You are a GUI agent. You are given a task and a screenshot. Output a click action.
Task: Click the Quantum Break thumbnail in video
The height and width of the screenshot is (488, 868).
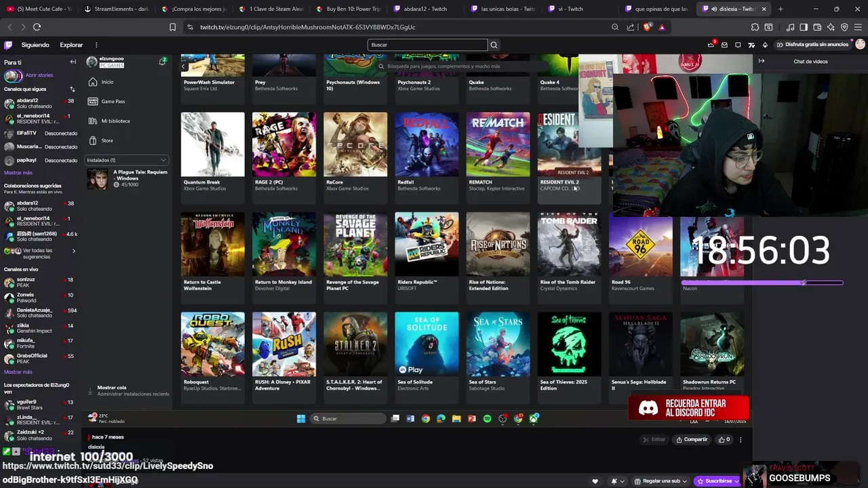tap(213, 144)
